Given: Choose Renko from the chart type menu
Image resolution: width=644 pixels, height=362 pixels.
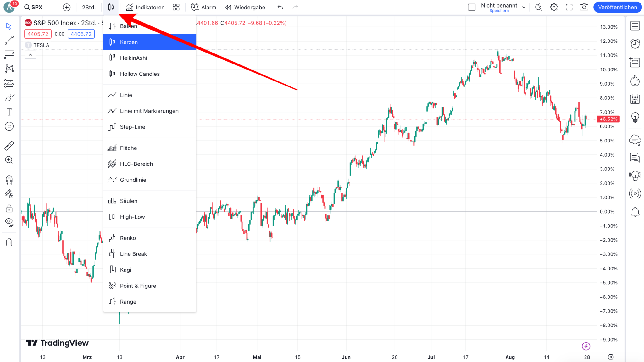Looking at the screenshot, I should point(128,238).
